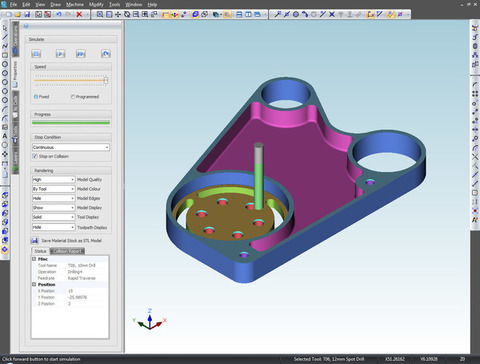This screenshot has width=480, height=364.
Task: Toggle the Stop on Collision checkbox
Action: [35, 156]
